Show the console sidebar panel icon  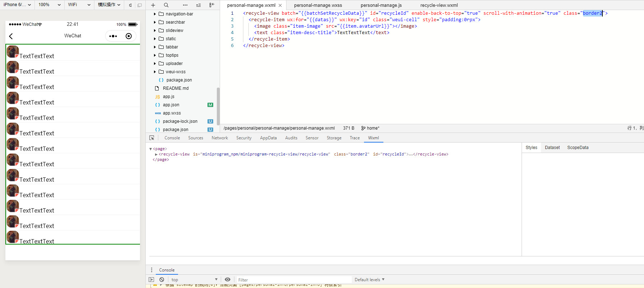point(151,279)
